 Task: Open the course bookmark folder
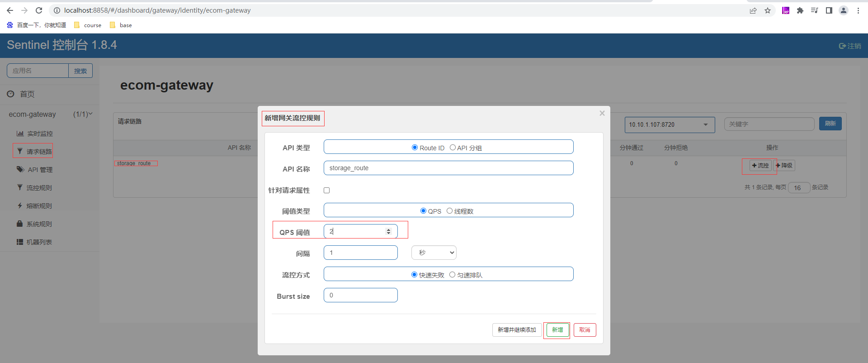(88, 25)
